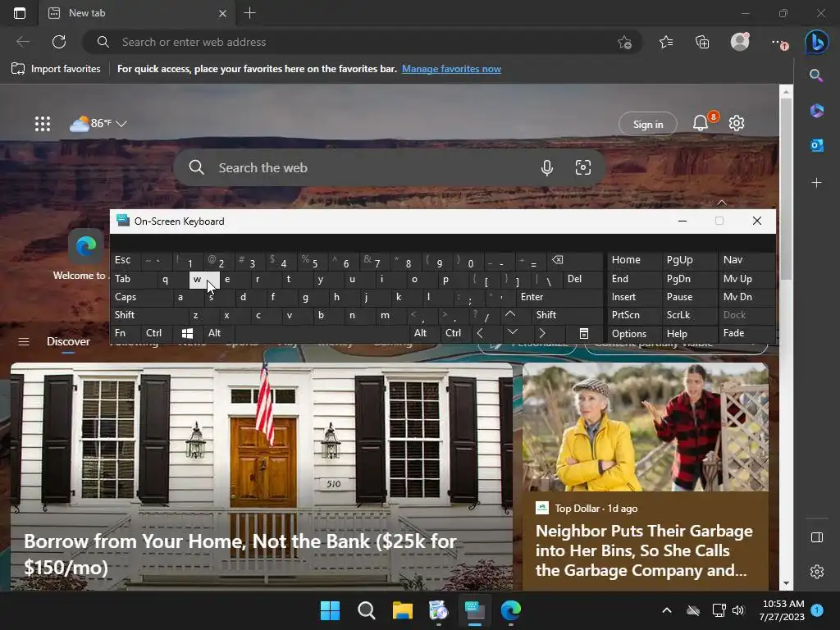Open the Outlook sidebar icon
The width and height of the screenshot is (840, 630).
tap(816, 145)
